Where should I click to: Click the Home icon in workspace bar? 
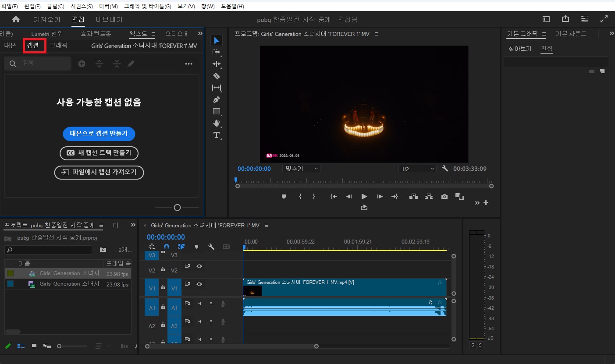(16, 19)
